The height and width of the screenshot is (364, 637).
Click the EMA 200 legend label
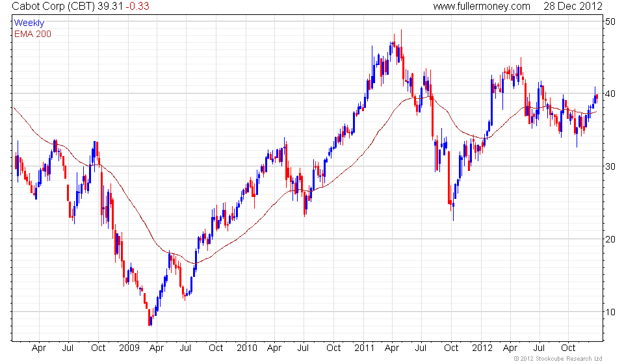32,34
